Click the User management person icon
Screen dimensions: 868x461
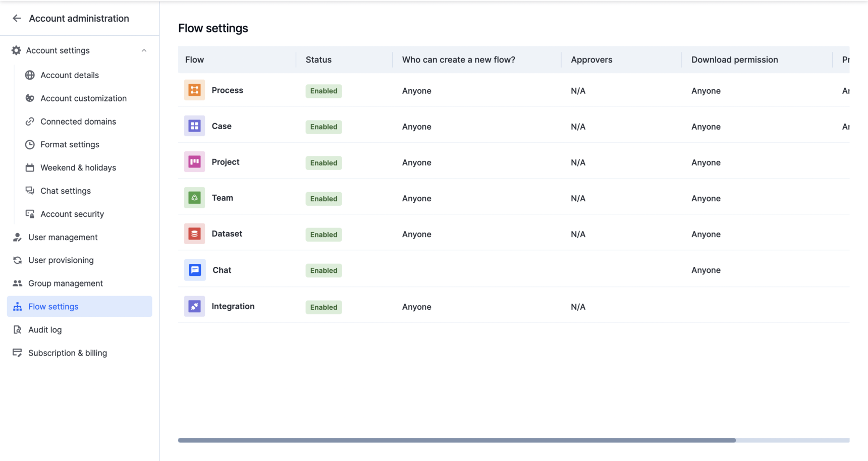point(17,237)
